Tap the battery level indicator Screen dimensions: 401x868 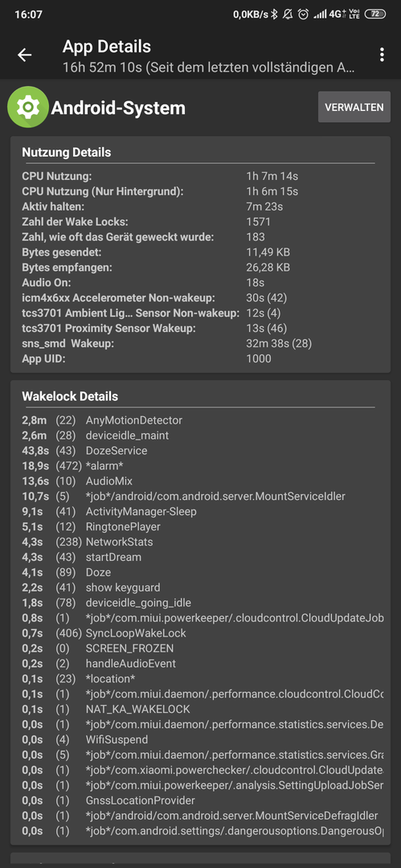click(375, 14)
